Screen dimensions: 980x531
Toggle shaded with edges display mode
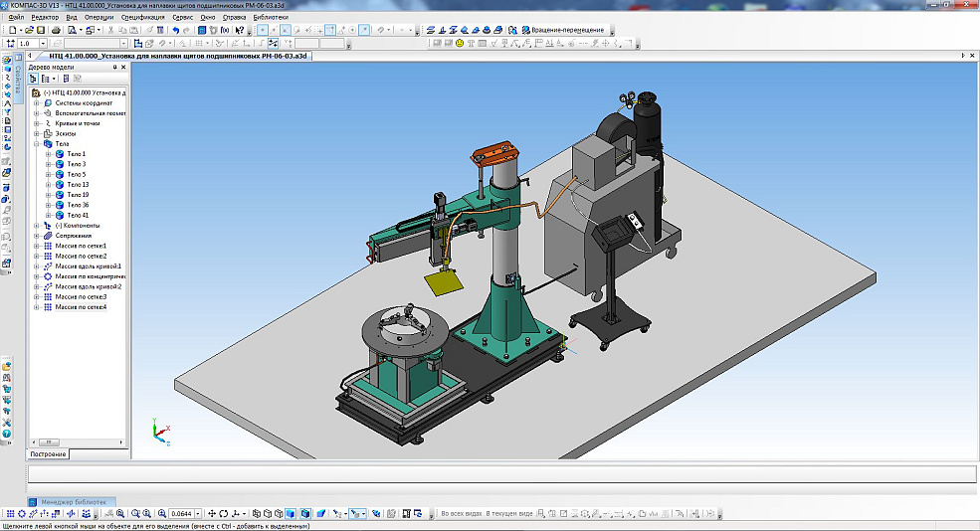pos(303,513)
